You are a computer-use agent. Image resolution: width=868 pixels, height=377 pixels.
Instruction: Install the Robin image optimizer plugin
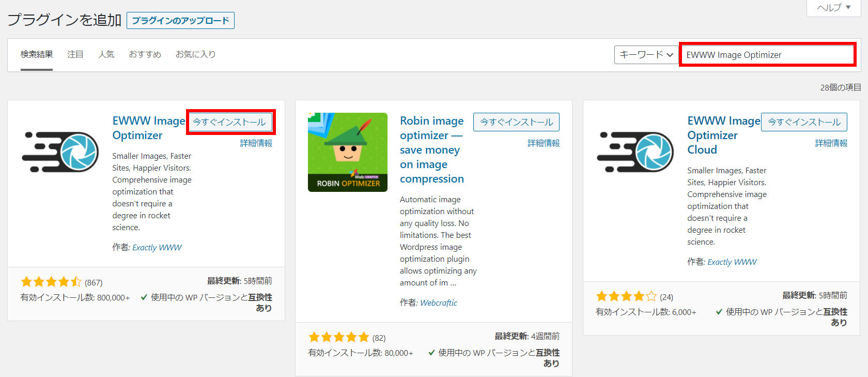(516, 122)
